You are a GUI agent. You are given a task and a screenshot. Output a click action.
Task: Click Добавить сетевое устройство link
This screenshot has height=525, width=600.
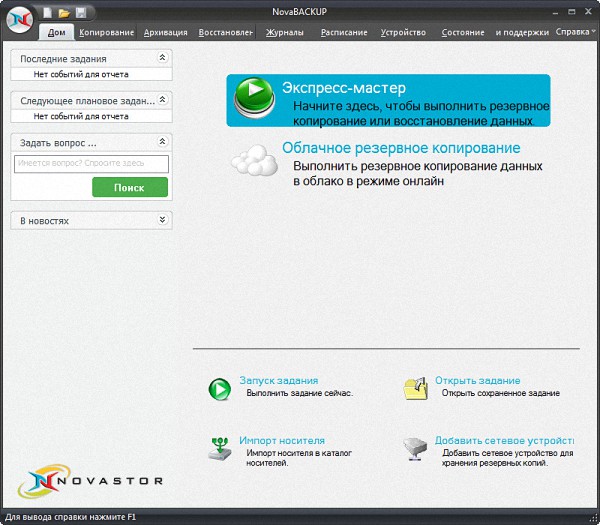click(x=504, y=440)
